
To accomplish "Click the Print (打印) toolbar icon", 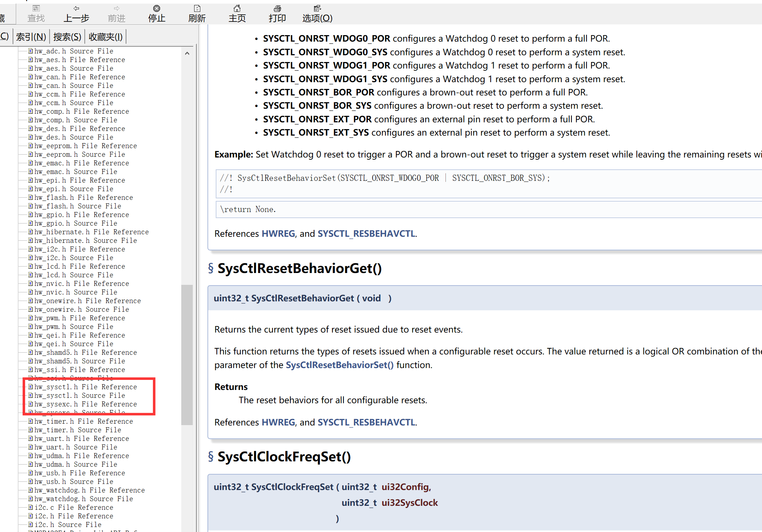I will (x=277, y=13).
